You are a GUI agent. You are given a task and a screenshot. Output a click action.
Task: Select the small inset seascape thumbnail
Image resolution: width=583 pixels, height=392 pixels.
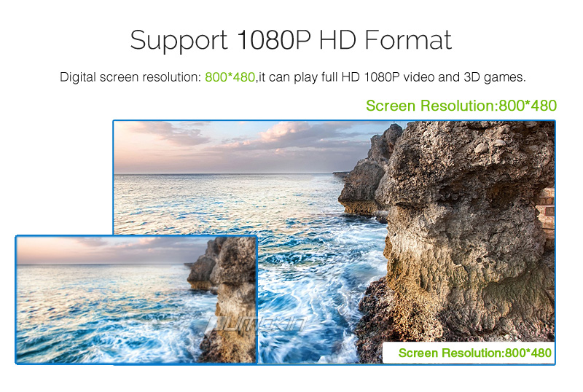[136, 299]
